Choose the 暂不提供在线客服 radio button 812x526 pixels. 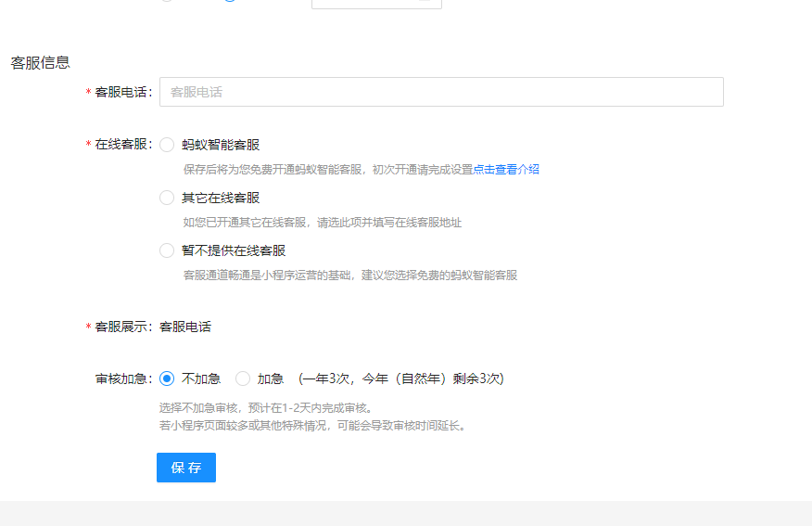pos(167,250)
